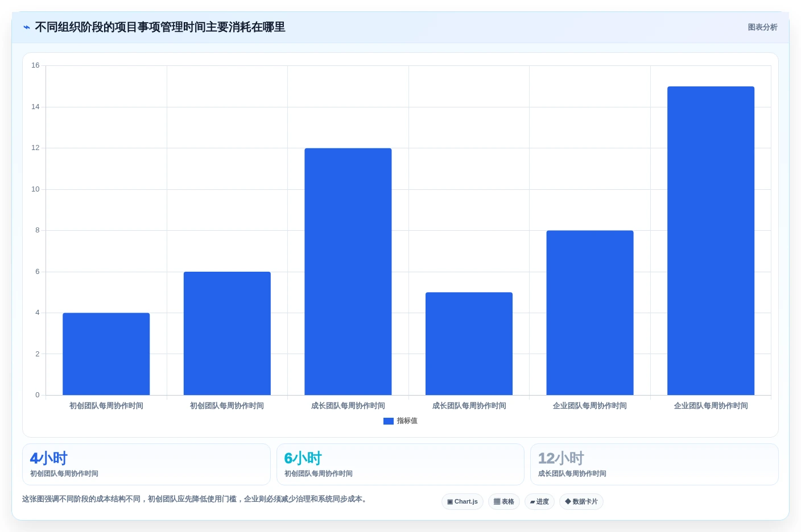This screenshot has height=532, width=801.
Task: Click the bar reaching value 6
Action: tap(227, 334)
